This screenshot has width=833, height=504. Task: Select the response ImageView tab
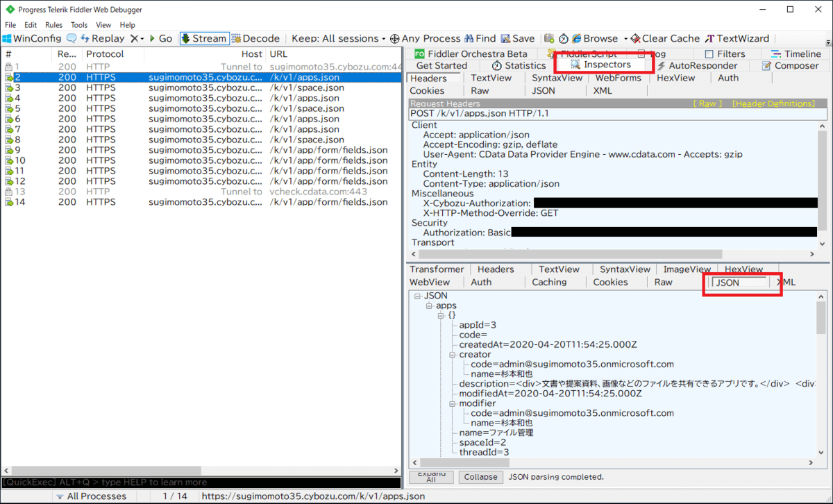687,269
